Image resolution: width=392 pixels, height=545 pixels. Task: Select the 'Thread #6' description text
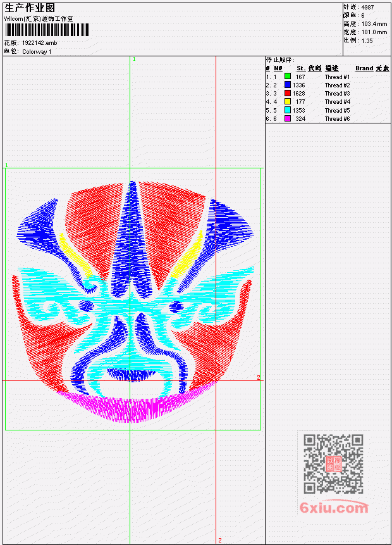click(337, 119)
